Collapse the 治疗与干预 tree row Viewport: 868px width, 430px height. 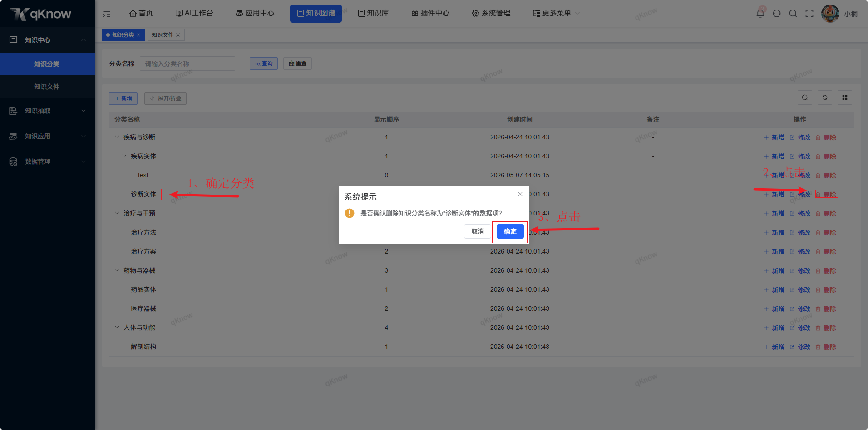click(117, 213)
